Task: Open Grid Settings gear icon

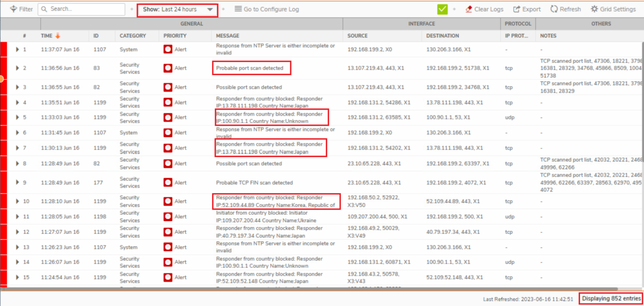Action: [594, 9]
